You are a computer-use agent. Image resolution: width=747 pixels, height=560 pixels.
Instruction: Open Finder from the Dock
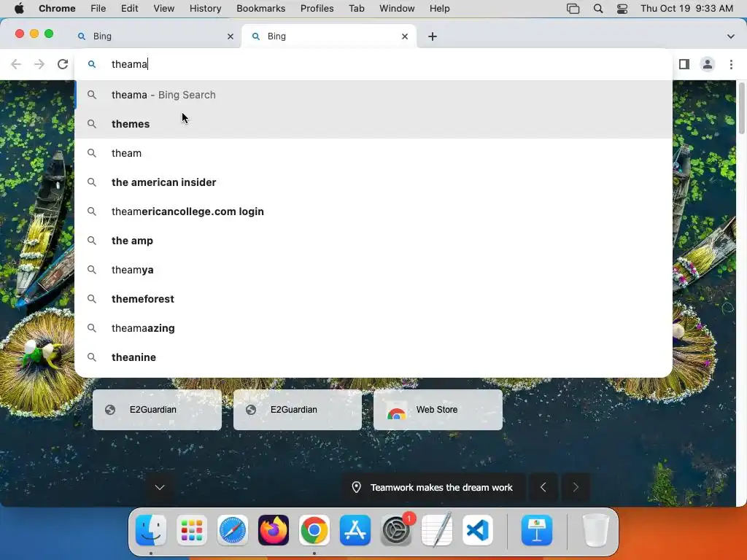[151, 530]
